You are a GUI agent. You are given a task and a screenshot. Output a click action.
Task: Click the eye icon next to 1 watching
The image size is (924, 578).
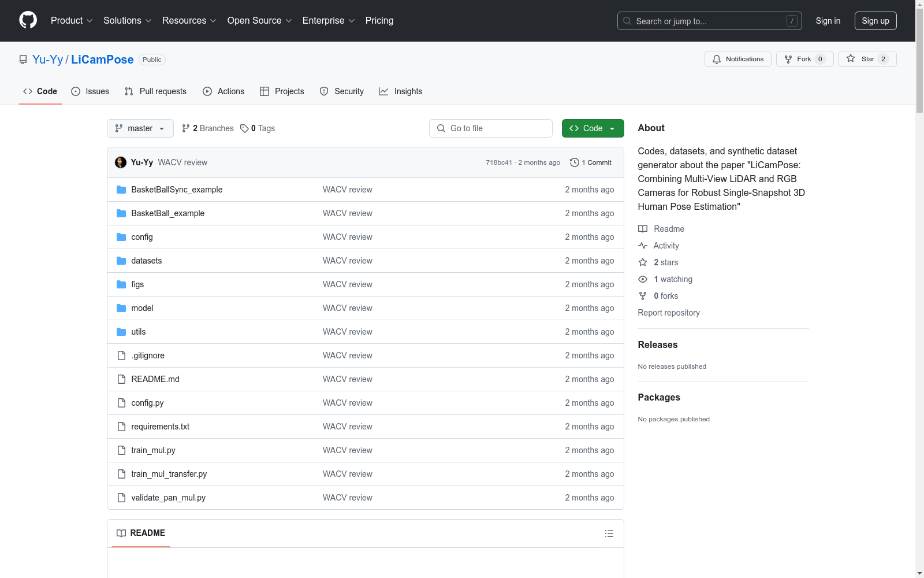click(x=643, y=279)
